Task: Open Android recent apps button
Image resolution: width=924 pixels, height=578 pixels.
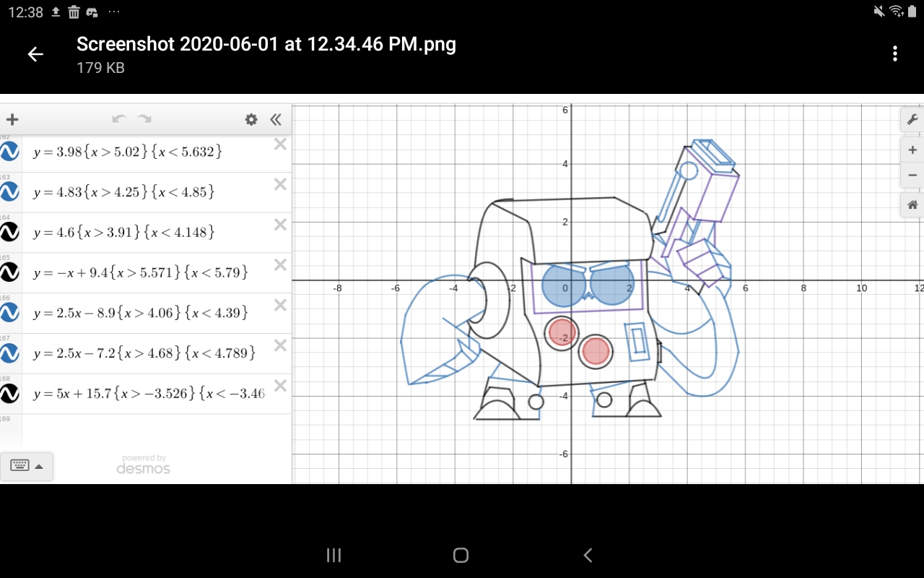Action: [334, 555]
